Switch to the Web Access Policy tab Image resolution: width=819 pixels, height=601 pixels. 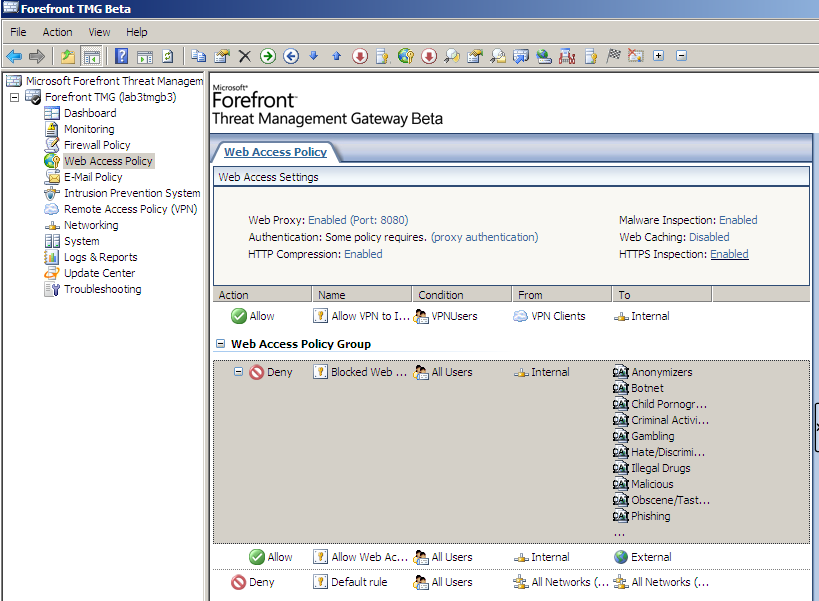click(x=275, y=152)
